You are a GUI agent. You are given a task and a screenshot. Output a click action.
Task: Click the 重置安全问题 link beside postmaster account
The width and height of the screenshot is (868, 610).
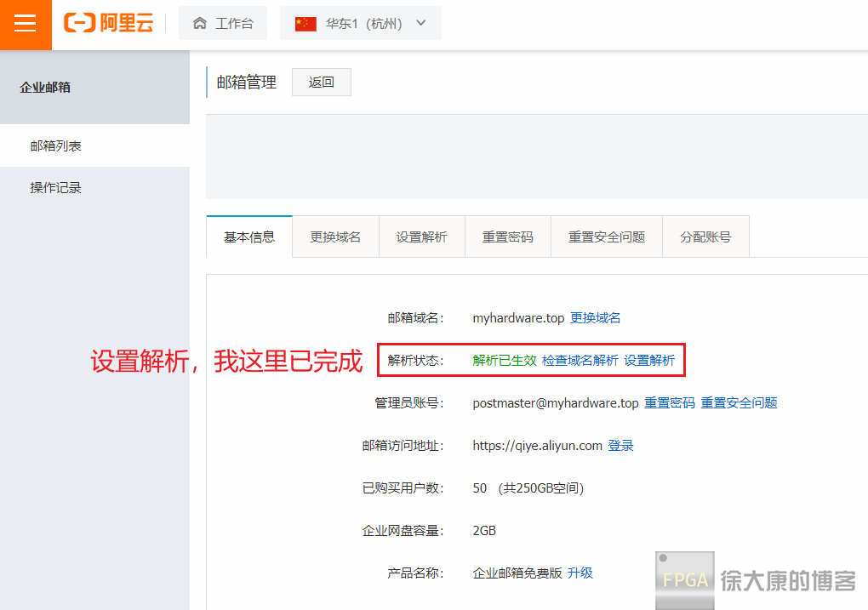pos(739,403)
